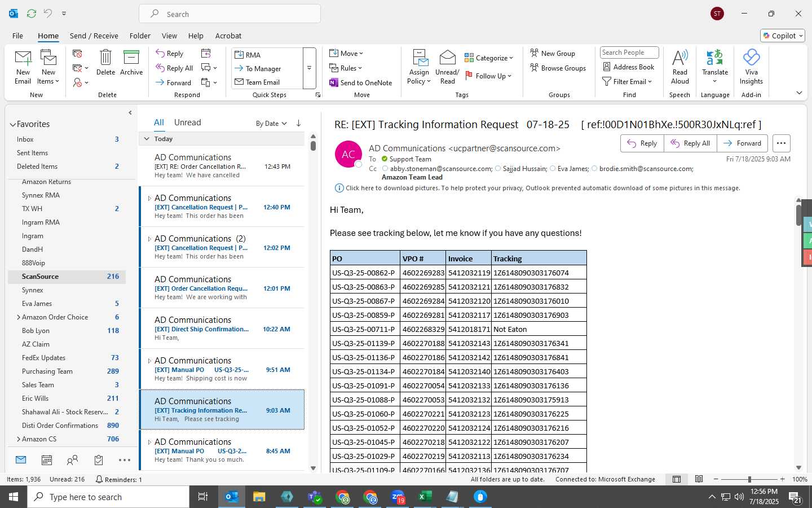Viewport: 812px width, 508px height.
Task: Click zoom out minus button
Action: tap(716, 479)
